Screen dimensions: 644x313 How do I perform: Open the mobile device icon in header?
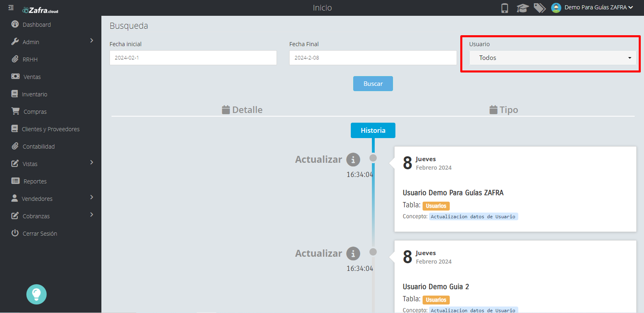(504, 8)
